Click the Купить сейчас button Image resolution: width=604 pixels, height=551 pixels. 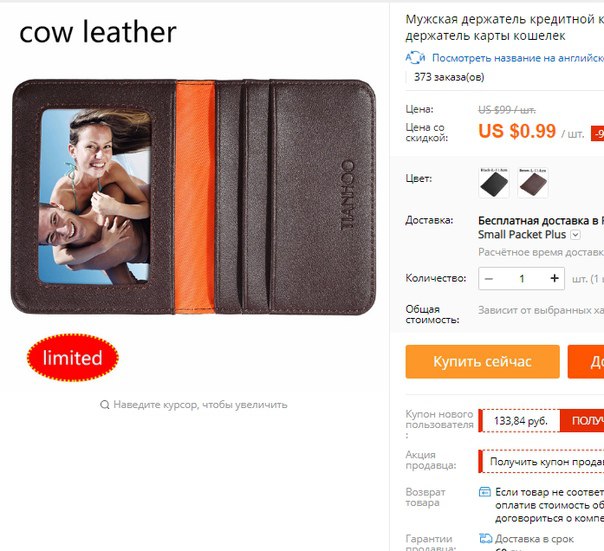482,361
